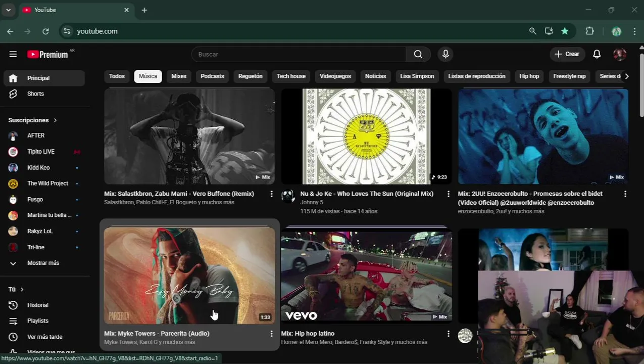Open the Tú section

click(x=16, y=289)
